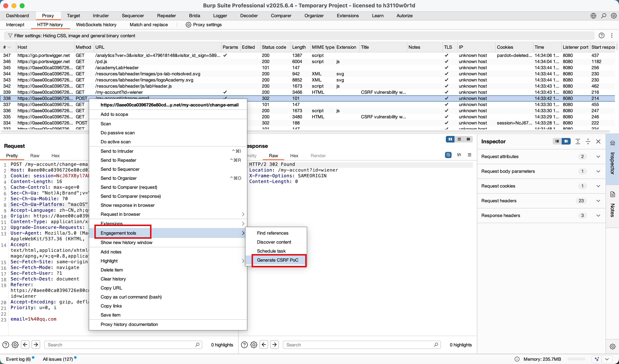Open the Event log link
The image size is (619, 364).
click(18, 359)
